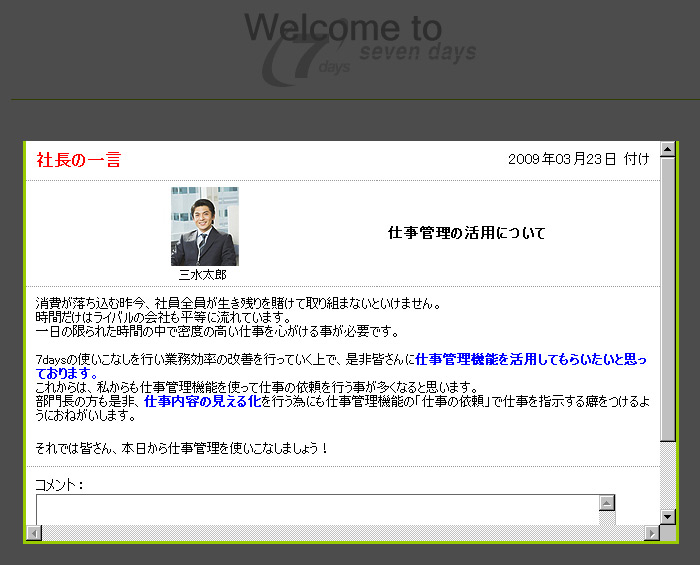
Task: Click the vertical scrollbar up arrow
Action: click(x=667, y=149)
